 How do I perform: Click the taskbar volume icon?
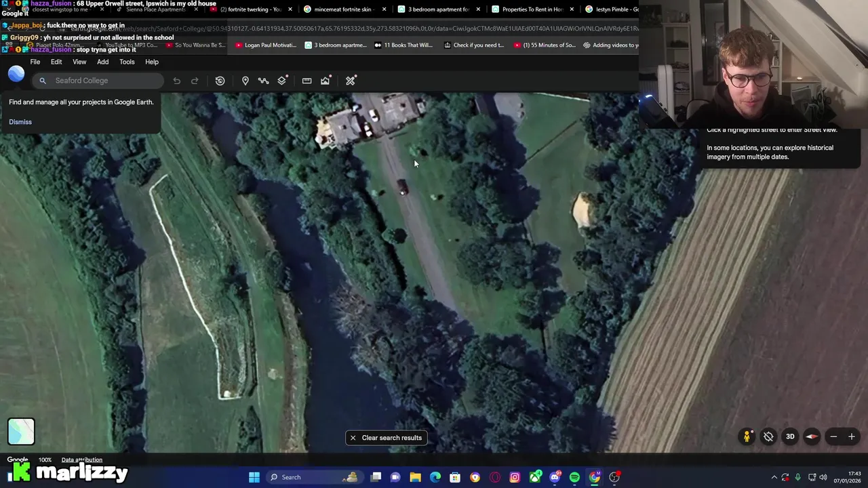823,477
